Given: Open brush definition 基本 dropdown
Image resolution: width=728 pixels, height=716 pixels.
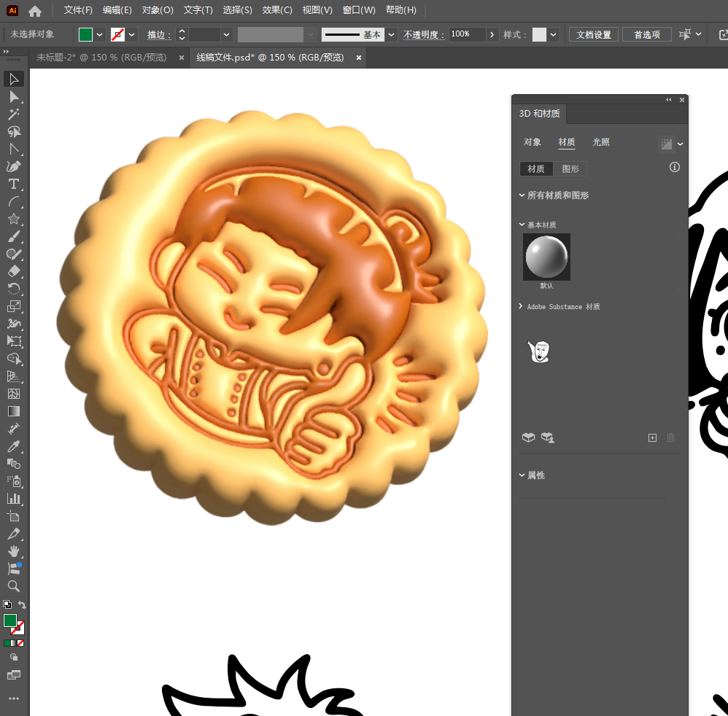Looking at the screenshot, I should coord(392,35).
